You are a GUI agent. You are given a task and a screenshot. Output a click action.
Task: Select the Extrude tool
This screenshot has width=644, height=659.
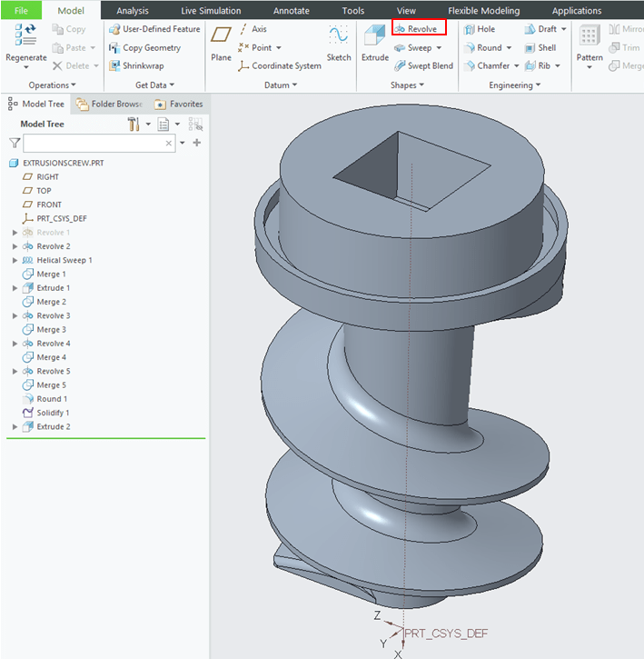point(374,44)
